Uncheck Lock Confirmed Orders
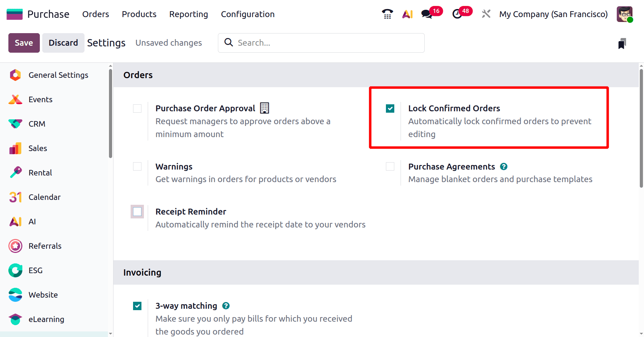 (390, 108)
